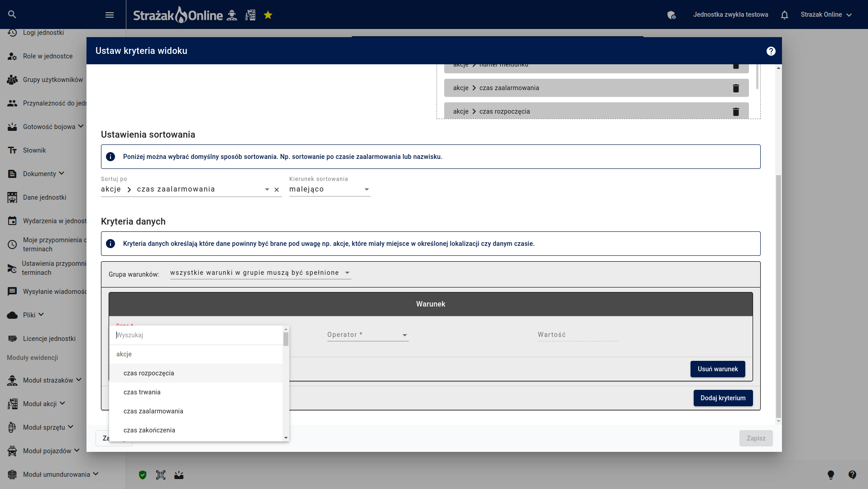Click 'Jednostka zwykła testowa' header label

[730, 15]
